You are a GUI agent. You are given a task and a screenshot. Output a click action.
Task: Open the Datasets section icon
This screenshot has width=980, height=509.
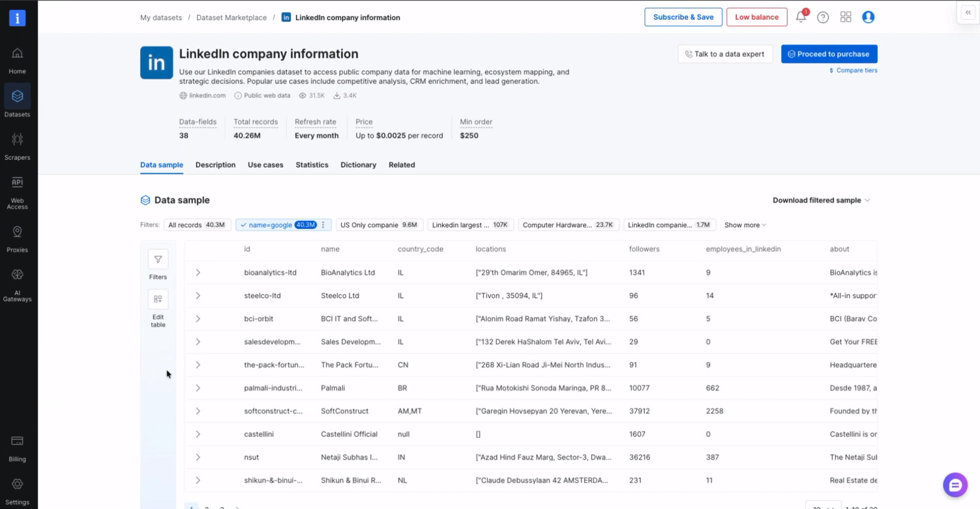[x=17, y=96]
